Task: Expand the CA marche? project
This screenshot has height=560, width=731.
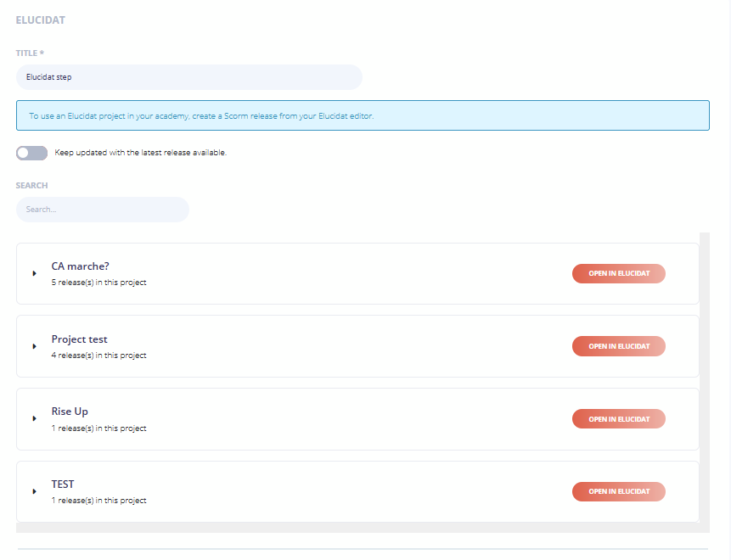Action: coord(34,273)
